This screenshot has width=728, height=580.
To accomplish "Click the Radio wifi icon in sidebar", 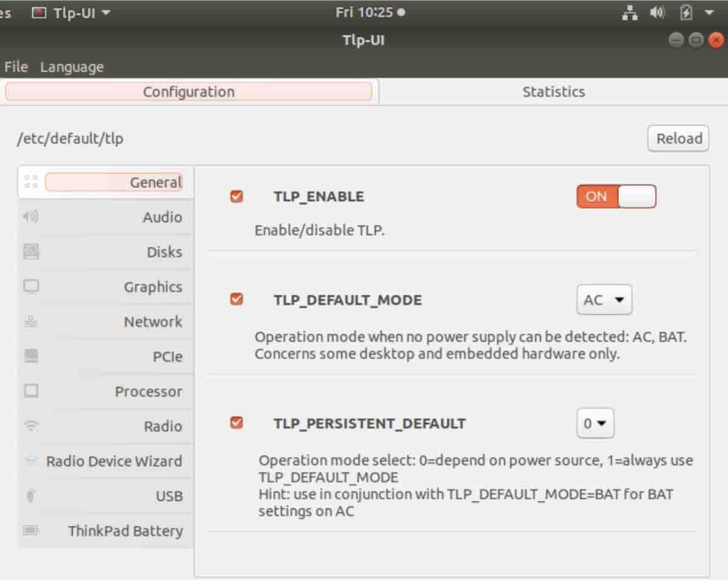I will pos(31,426).
